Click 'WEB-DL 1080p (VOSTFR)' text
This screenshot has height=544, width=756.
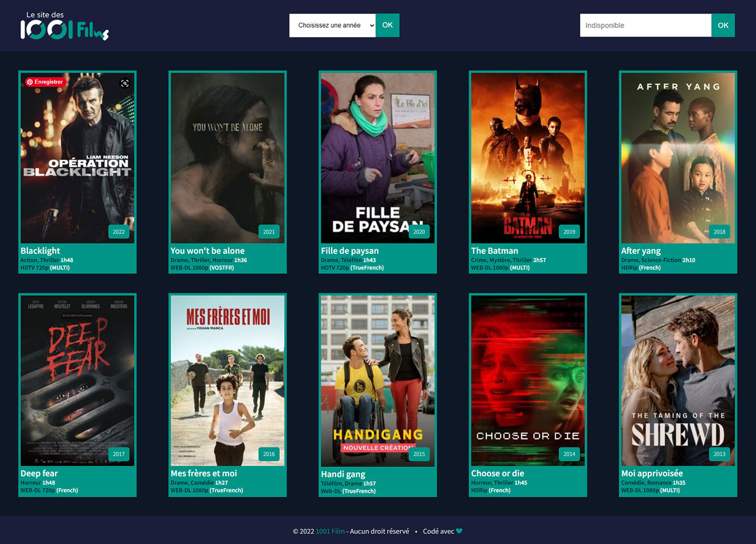[203, 267]
